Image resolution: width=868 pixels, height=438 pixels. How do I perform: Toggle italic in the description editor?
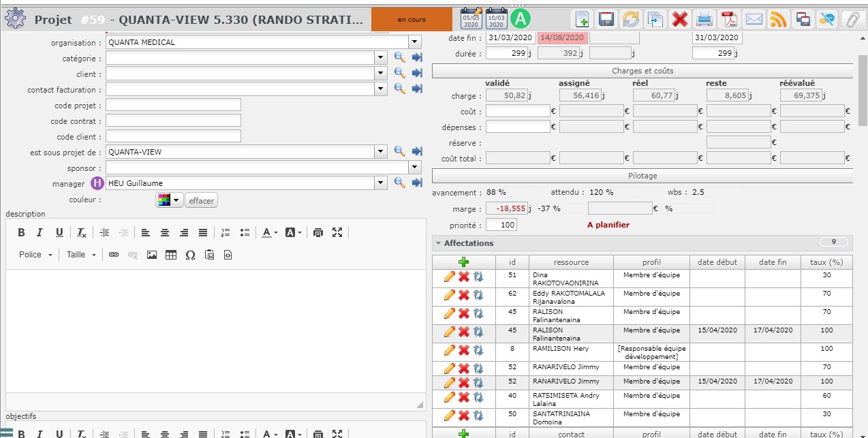click(x=40, y=233)
